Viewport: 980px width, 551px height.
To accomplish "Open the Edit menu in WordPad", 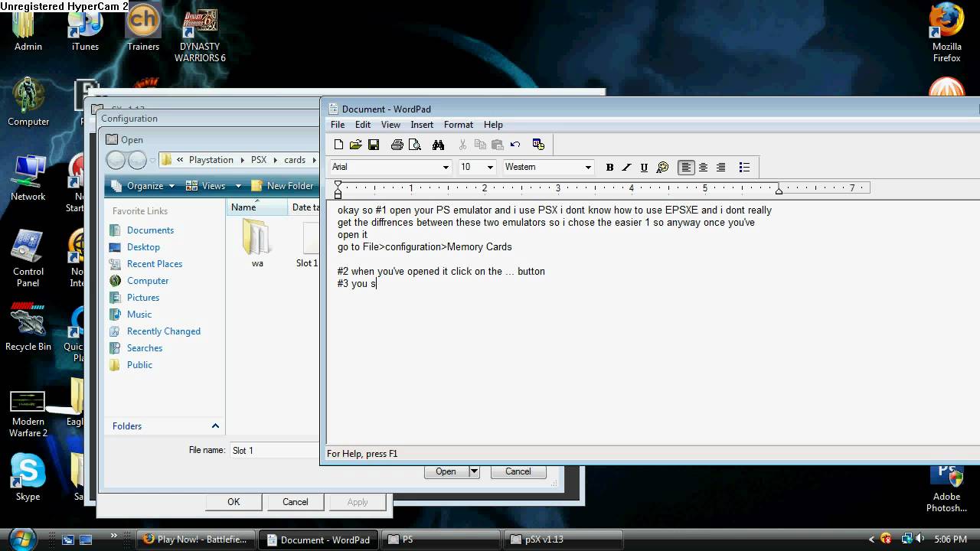I will point(363,125).
